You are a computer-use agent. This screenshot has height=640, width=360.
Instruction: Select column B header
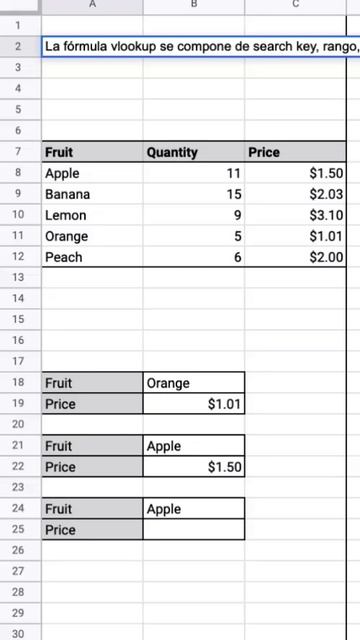(x=194, y=7)
